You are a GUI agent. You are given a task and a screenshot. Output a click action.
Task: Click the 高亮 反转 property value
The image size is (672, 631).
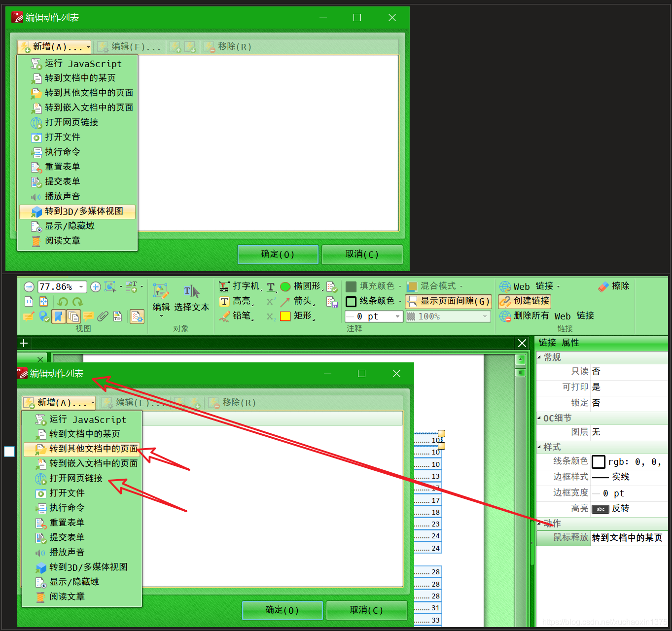coord(629,509)
